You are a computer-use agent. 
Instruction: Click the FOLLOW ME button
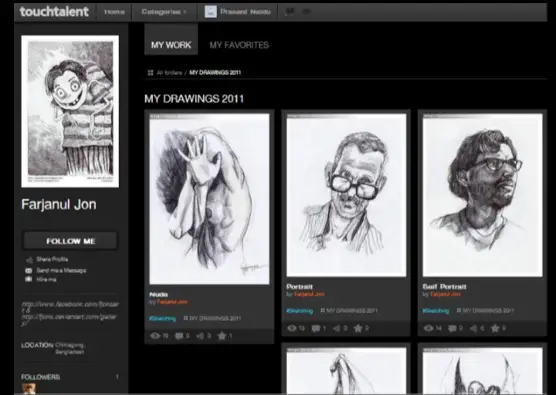point(70,241)
